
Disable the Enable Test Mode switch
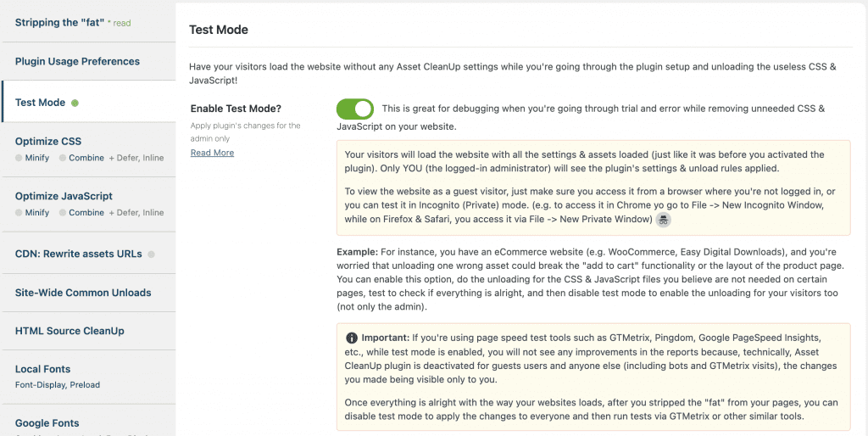coord(355,109)
